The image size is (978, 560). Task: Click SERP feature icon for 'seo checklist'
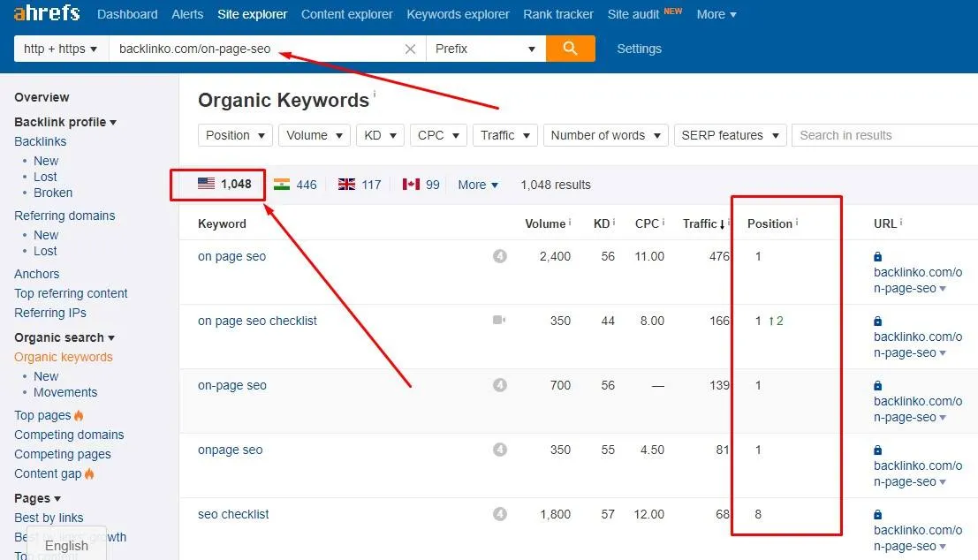pyautogui.click(x=500, y=514)
